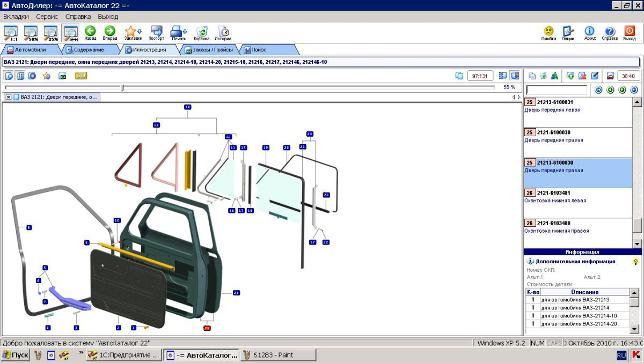
Task: Open the Справка menu in menu bar
Action: [78, 17]
